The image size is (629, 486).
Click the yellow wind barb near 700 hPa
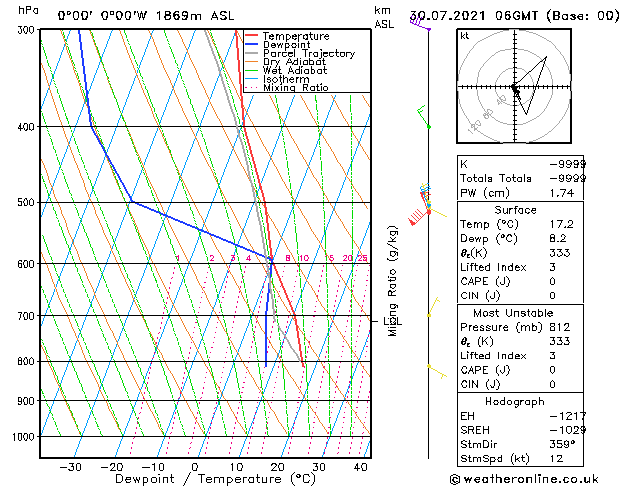433,306
